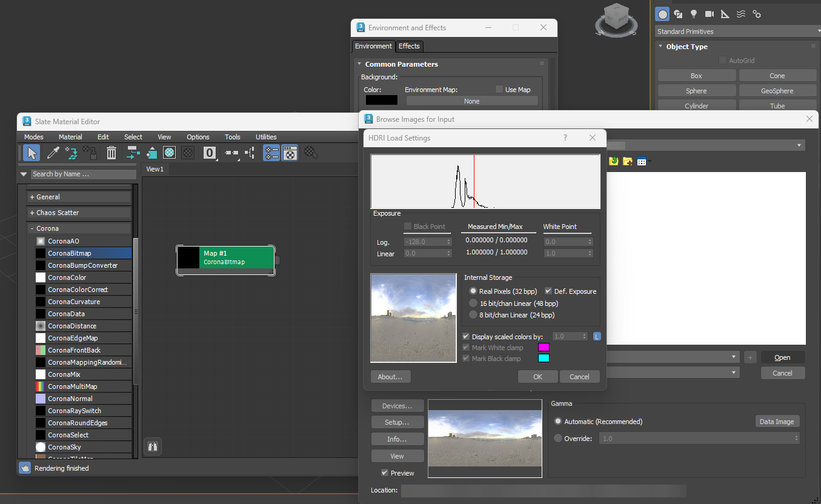Screen dimensions: 821x504
Task: Open the Systems gears icon
Action: point(757,14)
